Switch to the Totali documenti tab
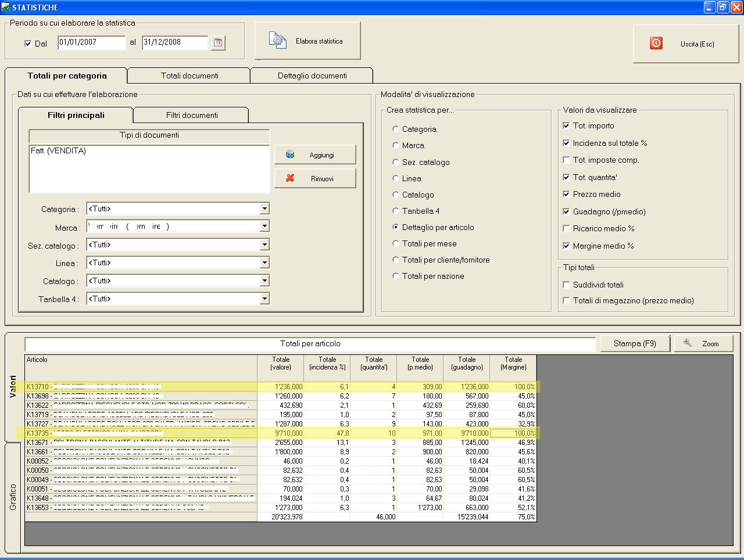The height and width of the screenshot is (560, 744). (189, 76)
